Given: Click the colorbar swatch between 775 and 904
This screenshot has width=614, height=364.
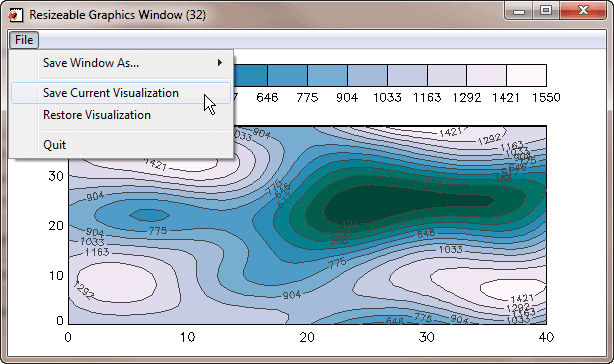Looking at the screenshot, I should click(x=327, y=76).
